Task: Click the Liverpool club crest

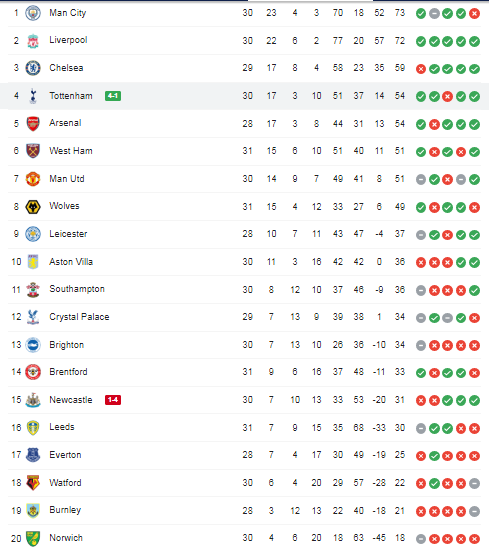Action: pos(33,41)
